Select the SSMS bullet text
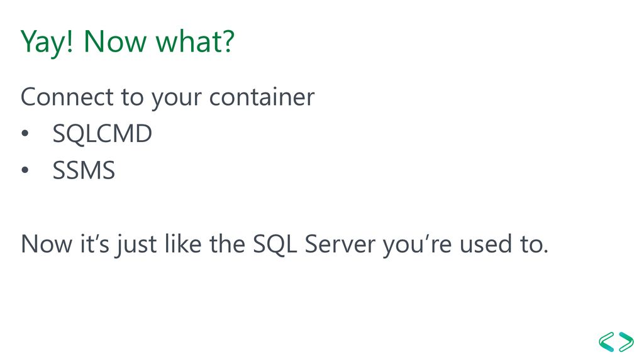Screen dimensions: 644x362 pyautogui.click(x=84, y=170)
